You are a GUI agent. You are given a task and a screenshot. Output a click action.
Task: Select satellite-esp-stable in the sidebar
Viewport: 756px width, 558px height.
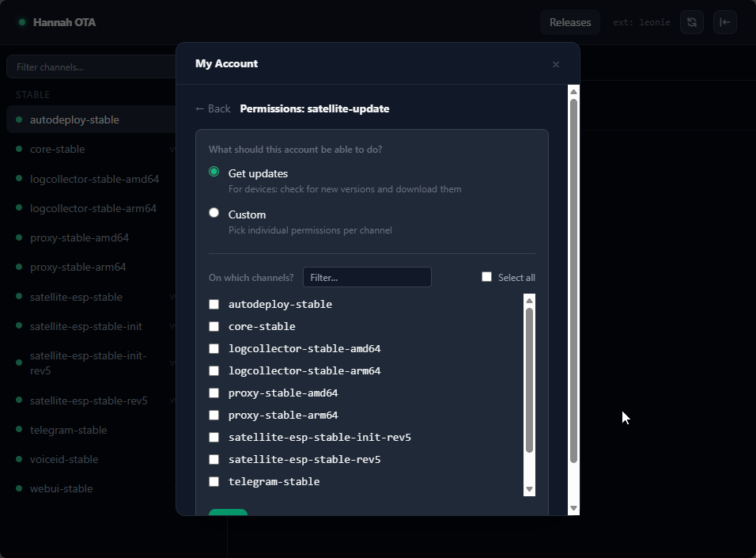tap(92, 297)
